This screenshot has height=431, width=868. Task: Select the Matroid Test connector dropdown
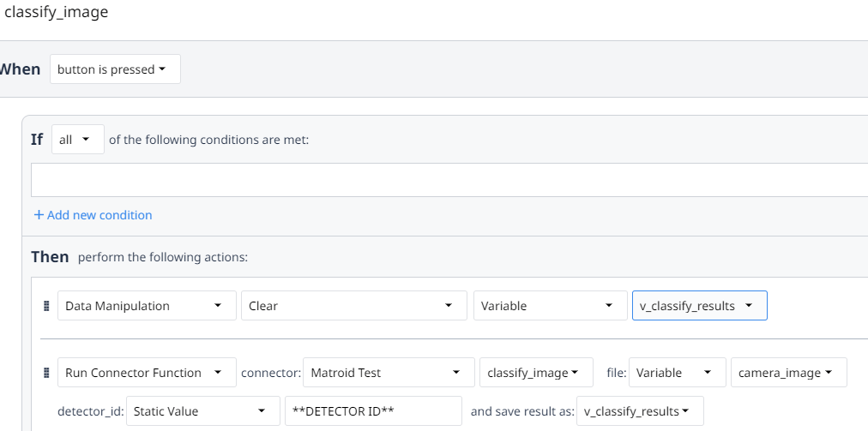(x=389, y=373)
